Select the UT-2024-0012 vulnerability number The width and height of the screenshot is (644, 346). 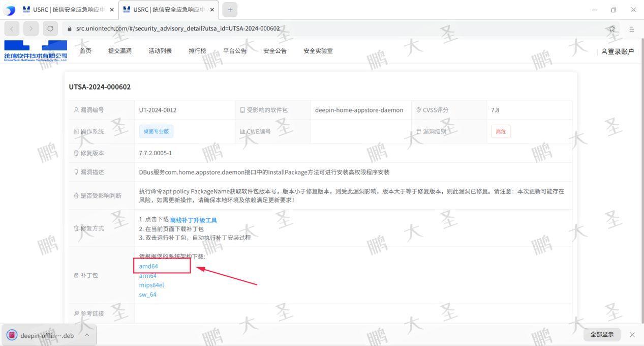(x=158, y=110)
